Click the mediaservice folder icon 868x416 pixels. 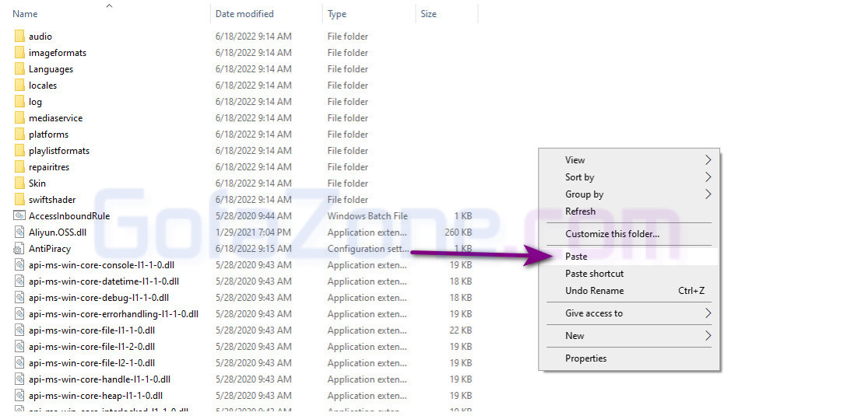(19, 118)
